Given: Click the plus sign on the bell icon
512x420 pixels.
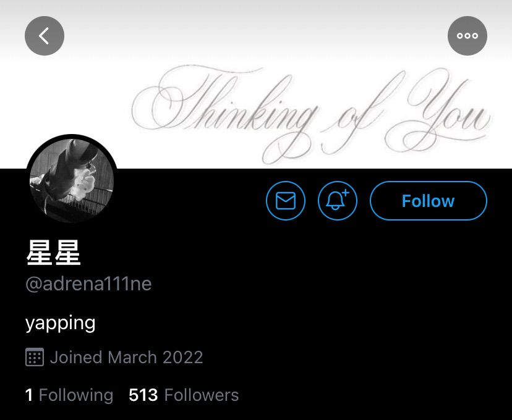Looking at the screenshot, I should (346, 193).
